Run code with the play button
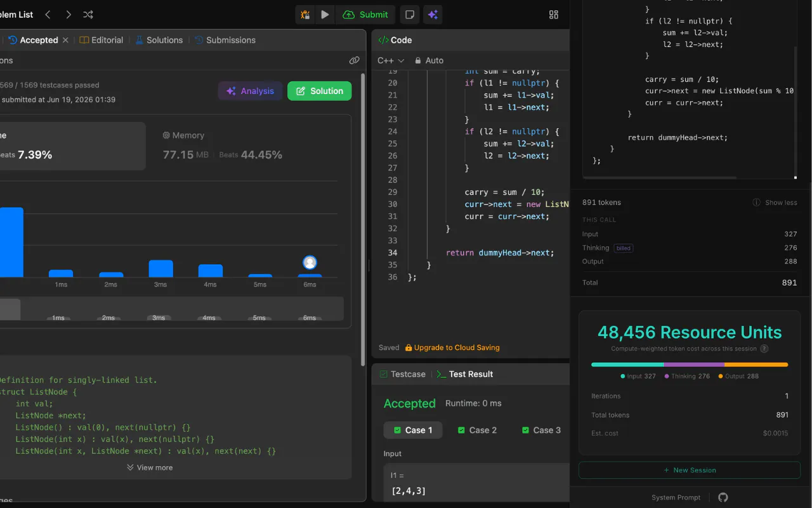 pyautogui.click(x=325, y=15)
